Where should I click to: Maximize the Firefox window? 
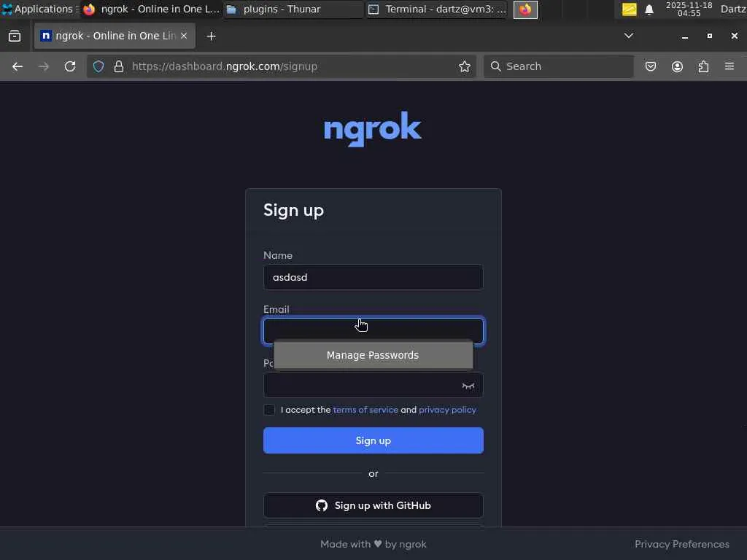click(x=709, y=36)
